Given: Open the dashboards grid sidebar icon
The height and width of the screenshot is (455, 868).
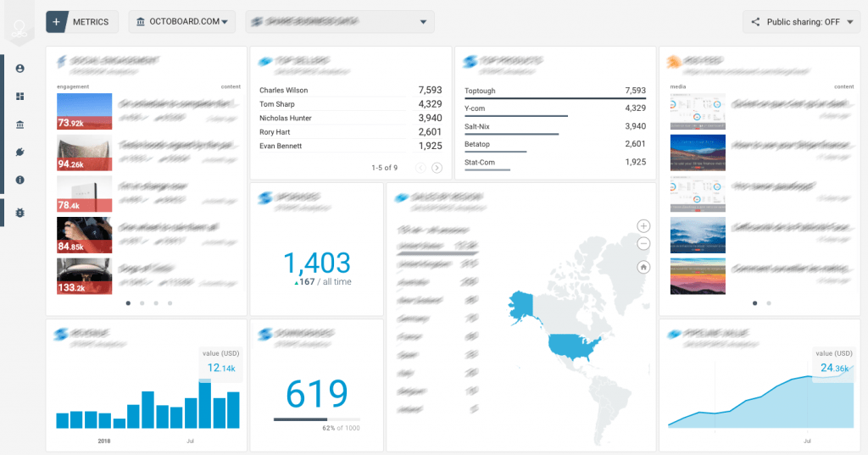Looking at the screenshot, I should pos(20,97).
